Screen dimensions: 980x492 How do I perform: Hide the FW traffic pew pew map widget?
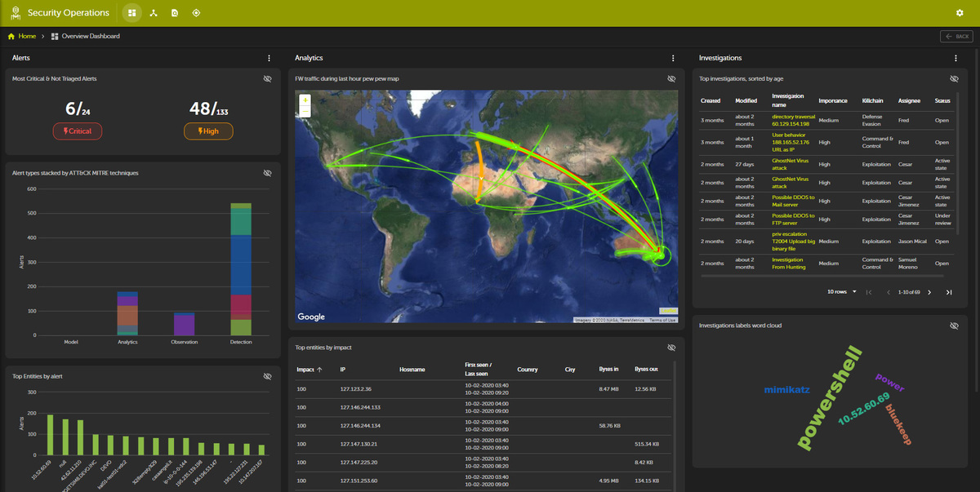[x=671, y=78]
